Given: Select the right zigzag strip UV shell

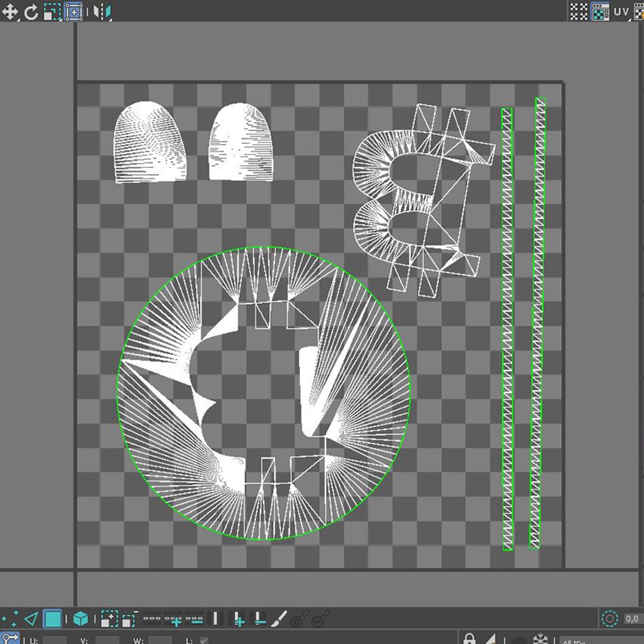Looking at the screenshot, I should click(x=538, y=323).
